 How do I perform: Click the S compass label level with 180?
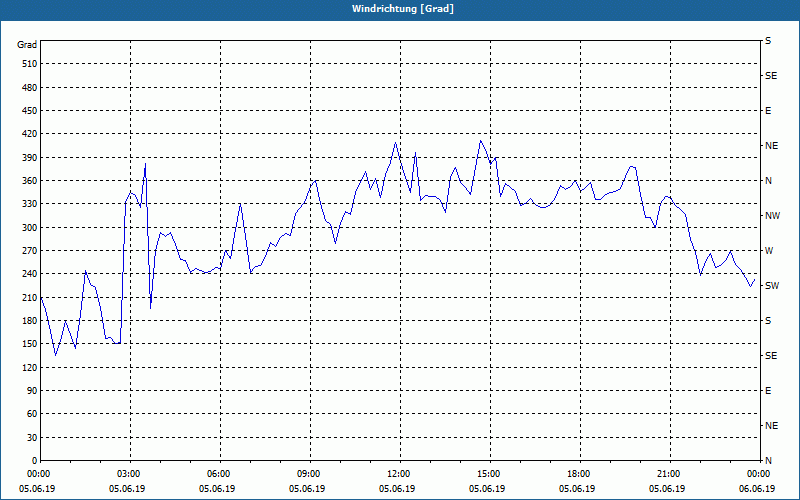(x=768, y=321)
